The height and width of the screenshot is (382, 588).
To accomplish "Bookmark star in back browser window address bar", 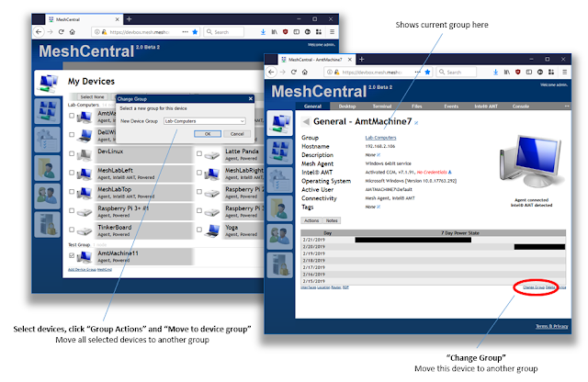I will tap(195, 32).
